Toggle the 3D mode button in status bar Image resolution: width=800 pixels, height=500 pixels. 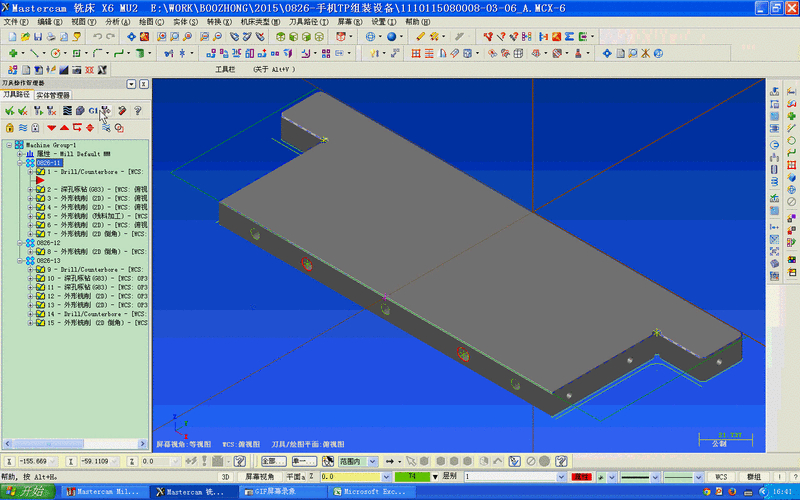coord(226,477)
